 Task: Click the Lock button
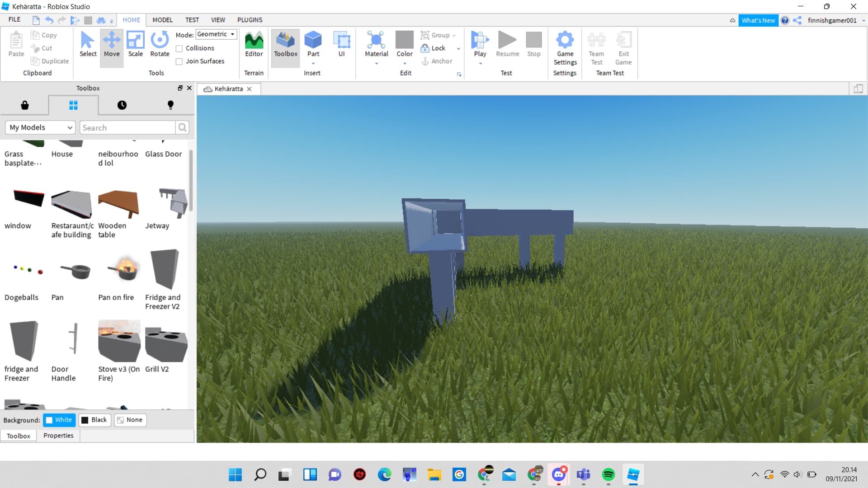pos(433,48)
